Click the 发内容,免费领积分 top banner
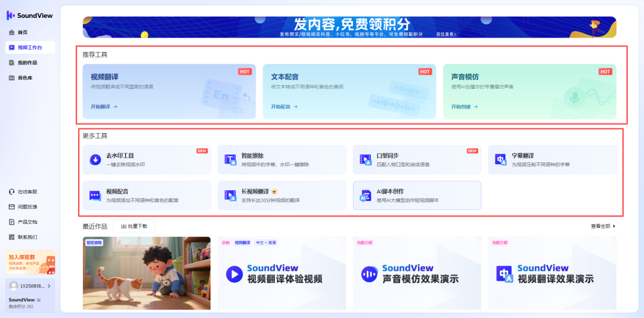Viewport: 644px width, 318px height. (349, 27)
